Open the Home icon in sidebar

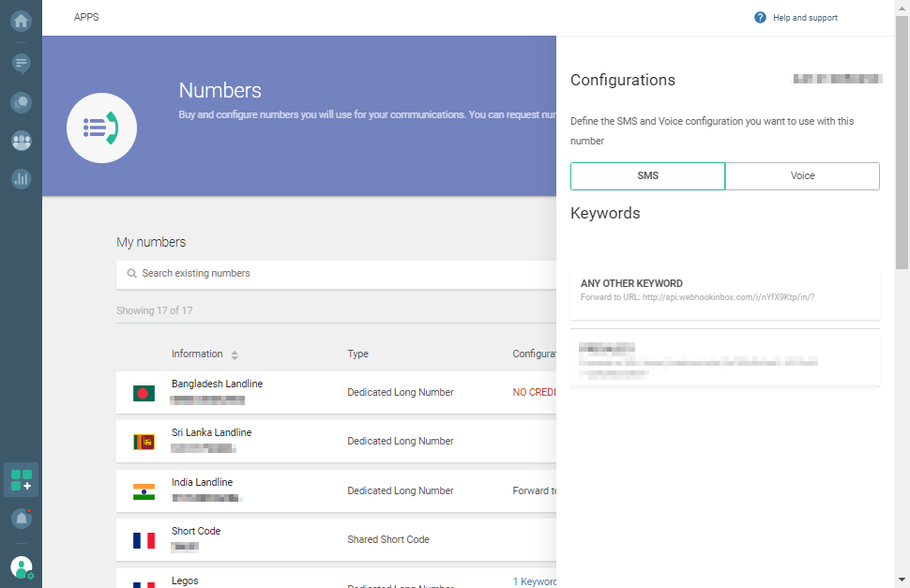pos(21,21)
